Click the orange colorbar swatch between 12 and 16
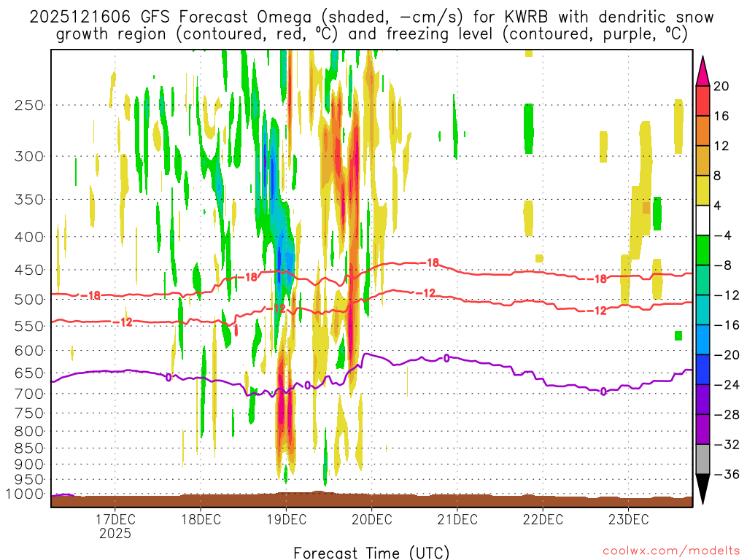The image size is (747, 560). [x=703, y=131]
